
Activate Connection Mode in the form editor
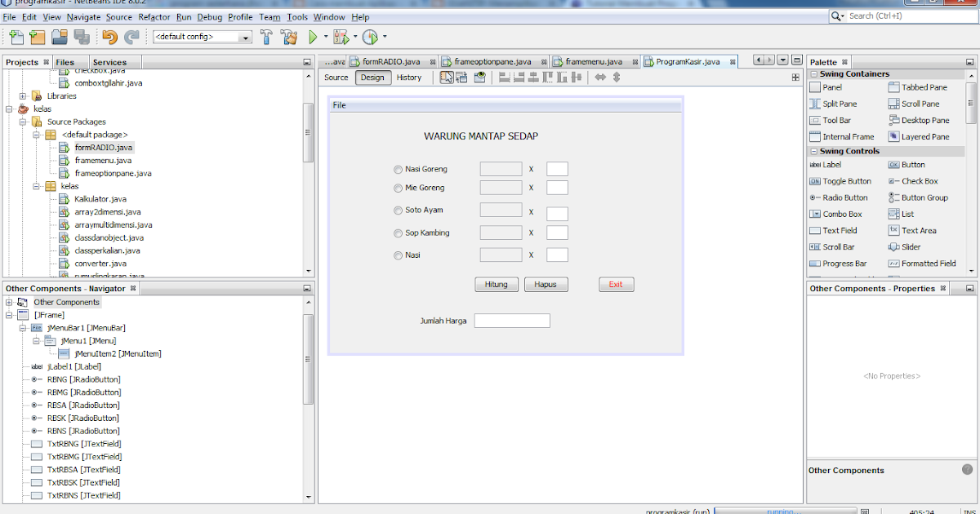(460, 78)
